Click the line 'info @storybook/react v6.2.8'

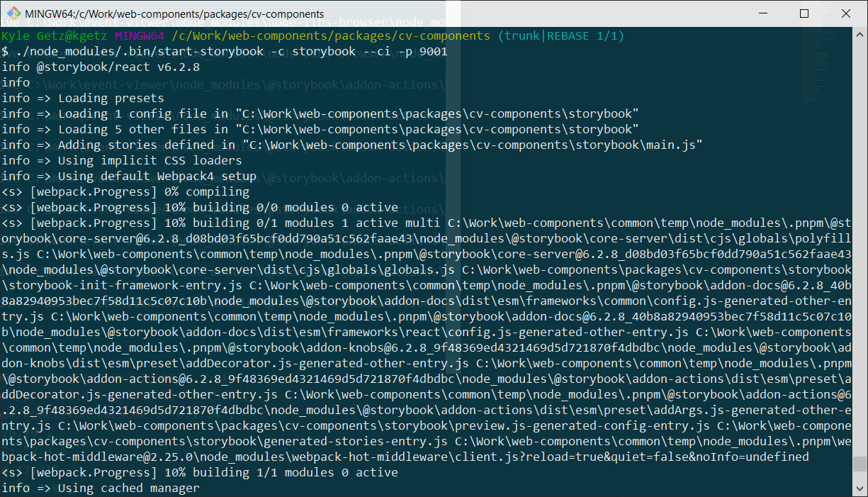point(101,67)
